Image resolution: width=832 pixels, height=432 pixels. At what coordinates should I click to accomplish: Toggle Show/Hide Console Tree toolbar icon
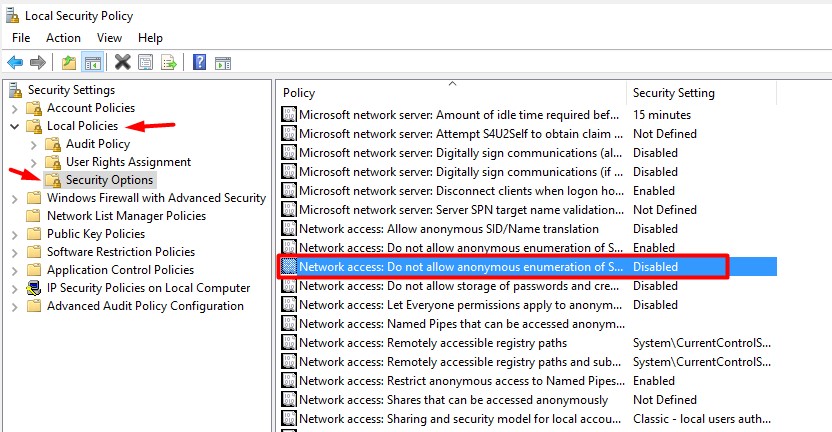92,62
